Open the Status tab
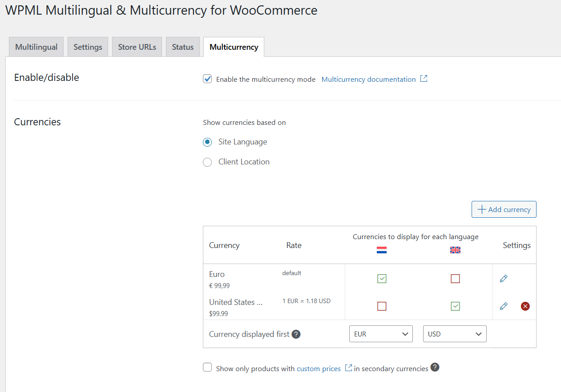 183,47
